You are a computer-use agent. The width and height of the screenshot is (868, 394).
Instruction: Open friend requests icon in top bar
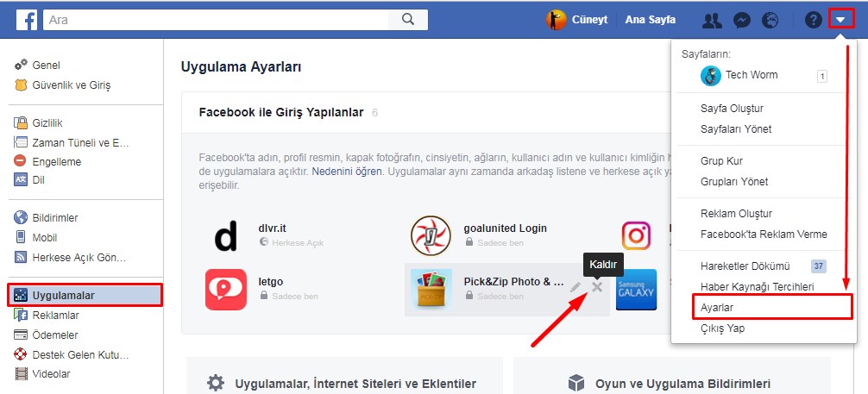point(712,20)
